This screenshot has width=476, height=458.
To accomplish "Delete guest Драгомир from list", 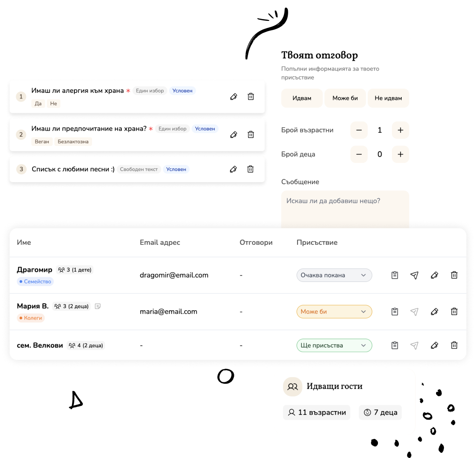I will [x=454, y=275].
